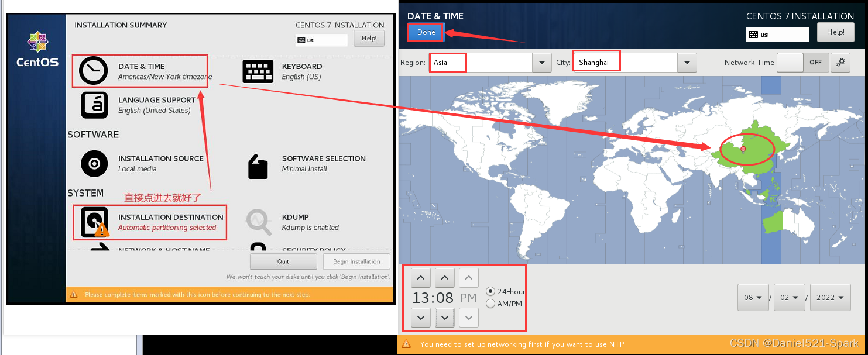Open the Software Selection package icon

pos(258,166)
